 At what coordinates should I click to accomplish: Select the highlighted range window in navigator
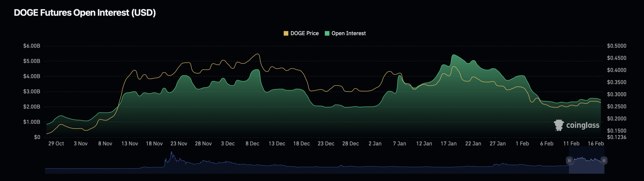586,166
